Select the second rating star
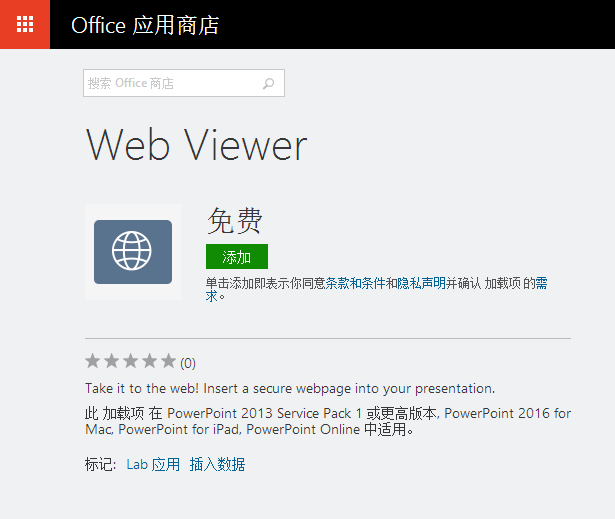 pos(111,361)
